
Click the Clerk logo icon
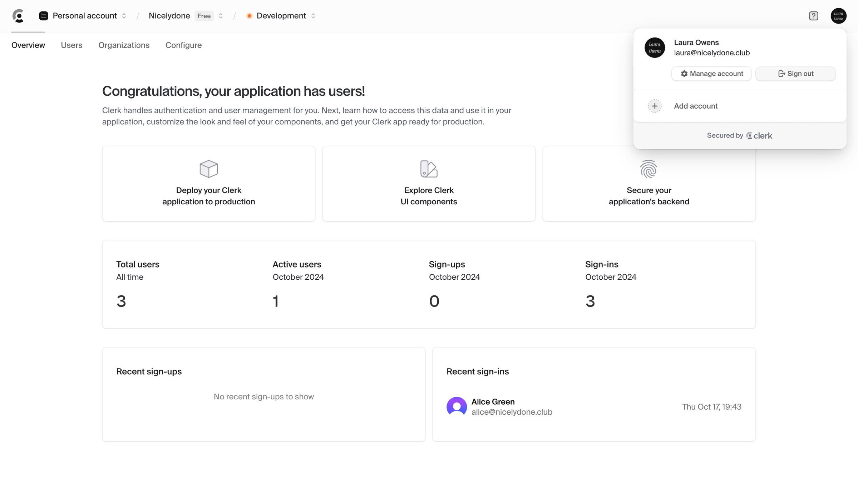pyautogui.click(x=18, y=16)
